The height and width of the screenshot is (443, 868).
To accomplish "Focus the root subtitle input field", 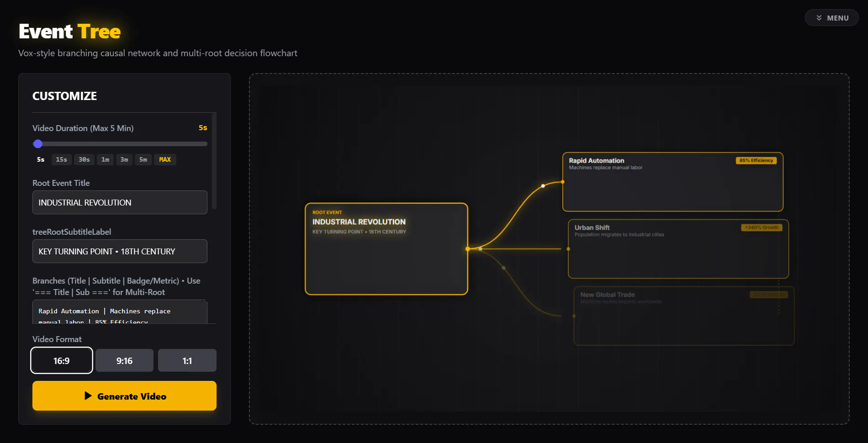I will [x=120, y=251].
